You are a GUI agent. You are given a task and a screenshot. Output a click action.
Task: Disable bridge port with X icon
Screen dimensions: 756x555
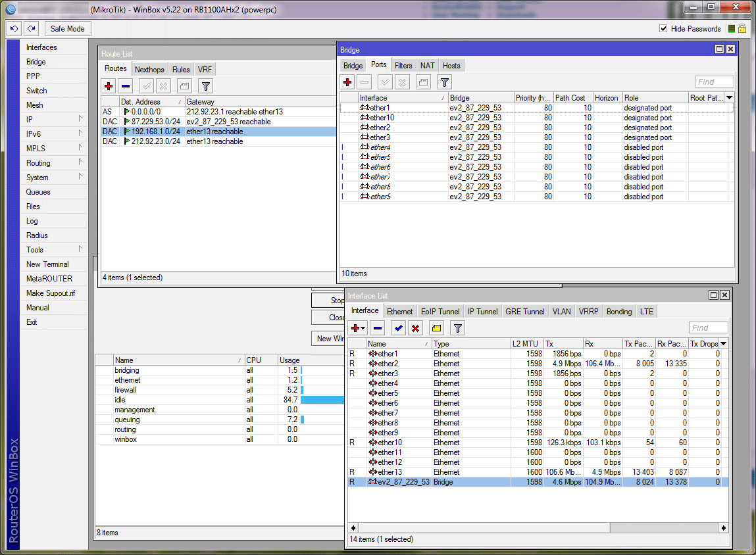pyautogui.click(x=403, y=82)
